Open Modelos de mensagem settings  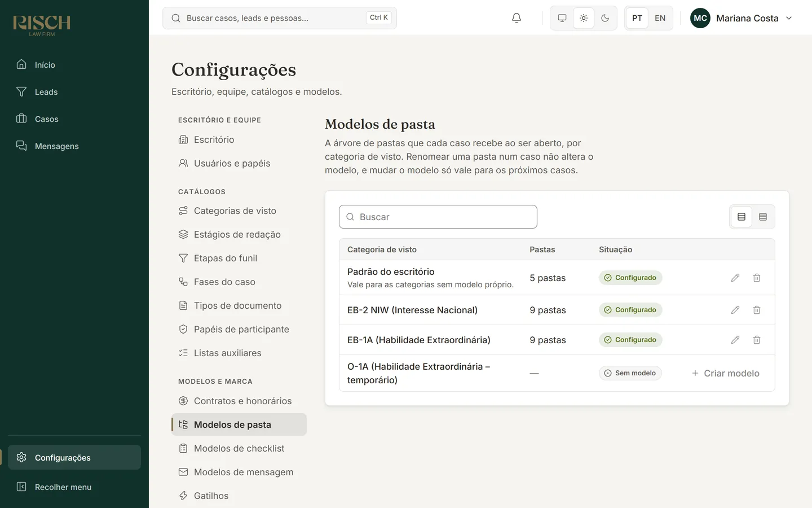(239, 472)
